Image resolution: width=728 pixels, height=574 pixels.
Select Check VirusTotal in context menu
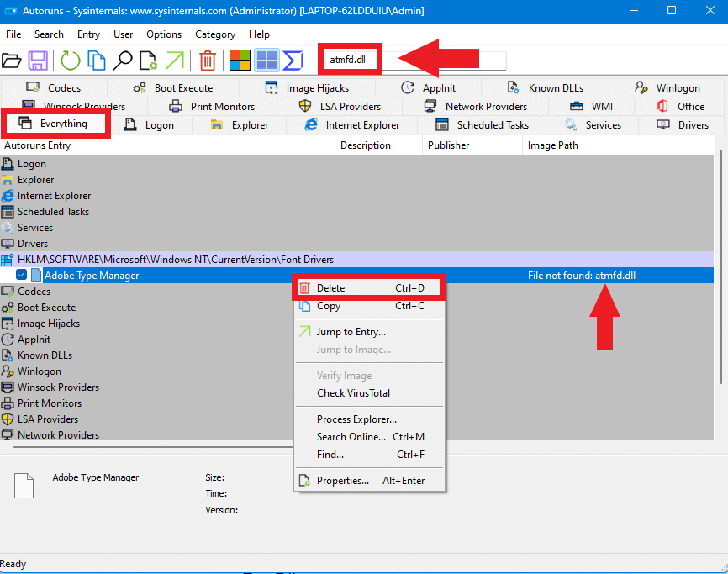(370, 393)
